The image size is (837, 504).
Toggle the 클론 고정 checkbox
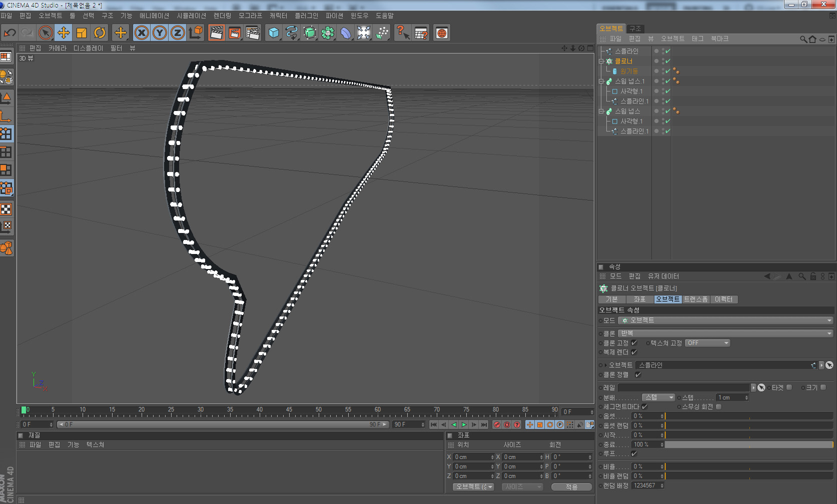pyautogui.click(x=634, y=343)
